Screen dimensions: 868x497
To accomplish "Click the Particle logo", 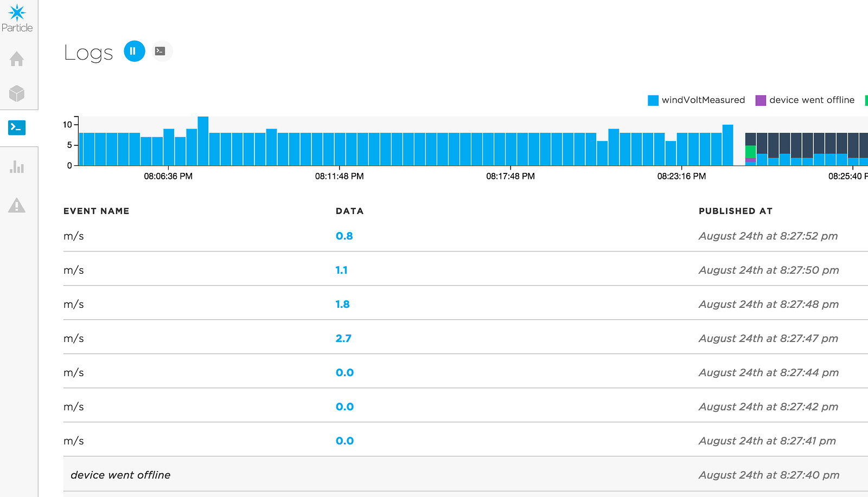I will coord(17,18).
